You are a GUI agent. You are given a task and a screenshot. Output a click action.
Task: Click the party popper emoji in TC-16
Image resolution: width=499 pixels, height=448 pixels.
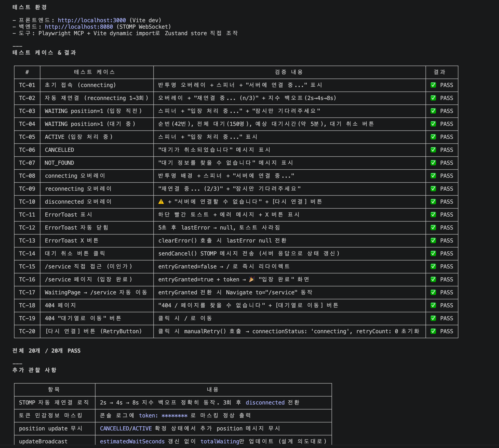point(252,279)
